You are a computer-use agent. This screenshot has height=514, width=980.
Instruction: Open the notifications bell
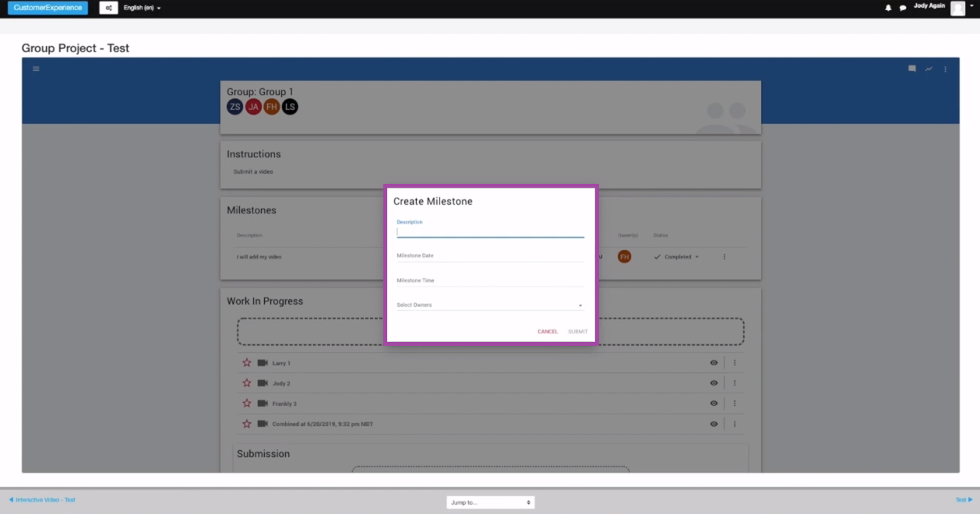pyautogui.click(x=888, y=8)
